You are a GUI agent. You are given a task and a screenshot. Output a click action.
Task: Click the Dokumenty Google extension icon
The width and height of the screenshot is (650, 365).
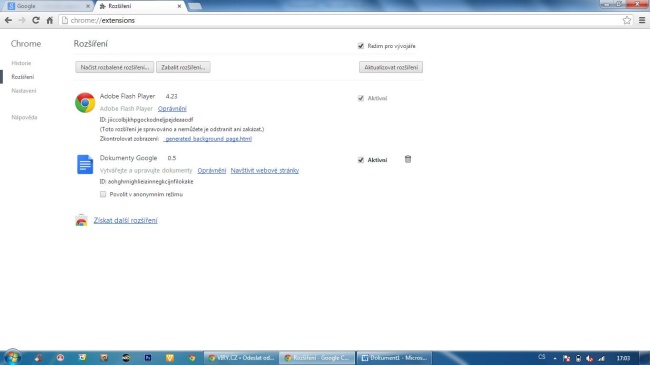(85, 164)
